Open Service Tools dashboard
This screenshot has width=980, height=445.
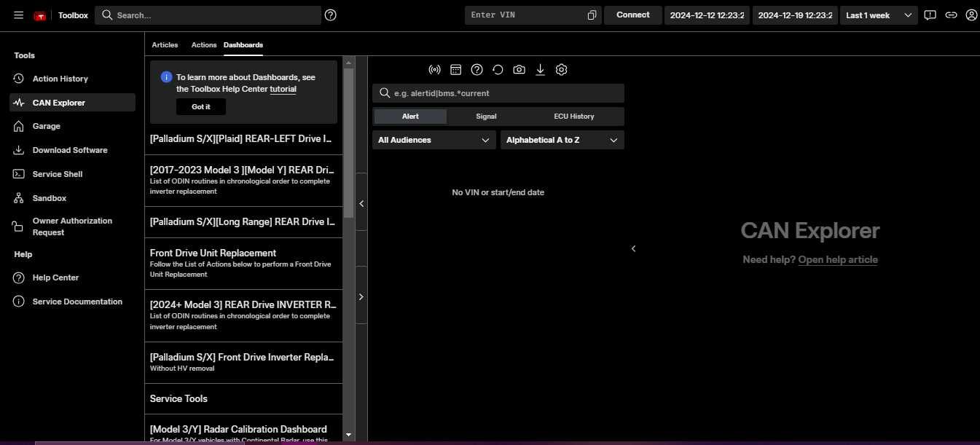point(243,398)
